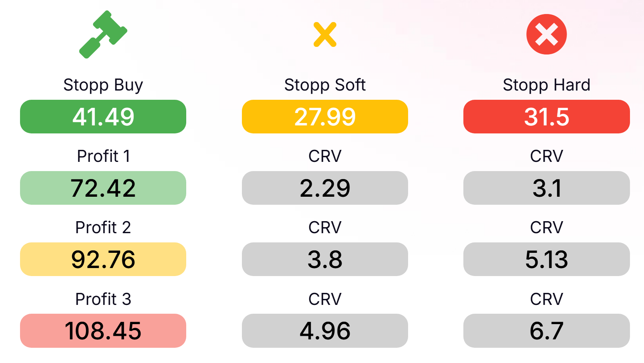Click the red Stopp Hard value 31.5
This screenshot has width=644, height=363.
[546, 117]
